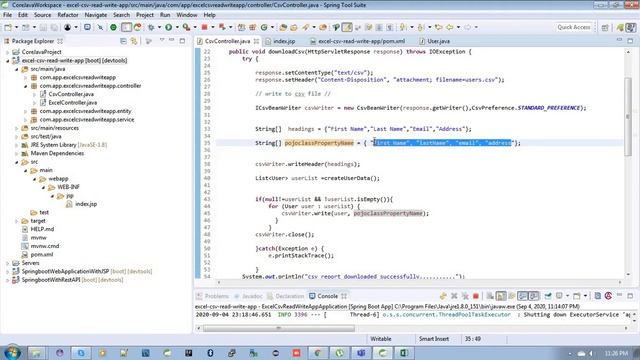The height and width of the screenshot is (360, 640).
Task: Click the Relaunch icon beside red Stop
Action: click(222, 27)
